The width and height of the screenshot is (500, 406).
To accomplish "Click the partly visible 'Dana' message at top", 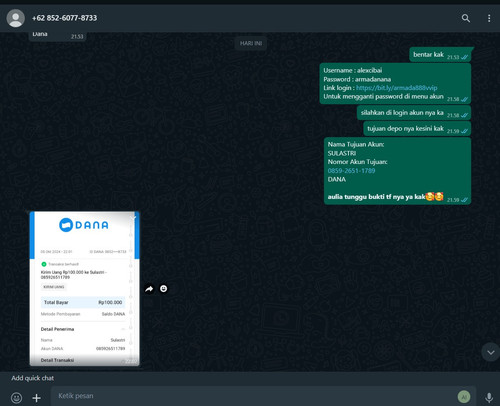I will click(x=57, y=36).
